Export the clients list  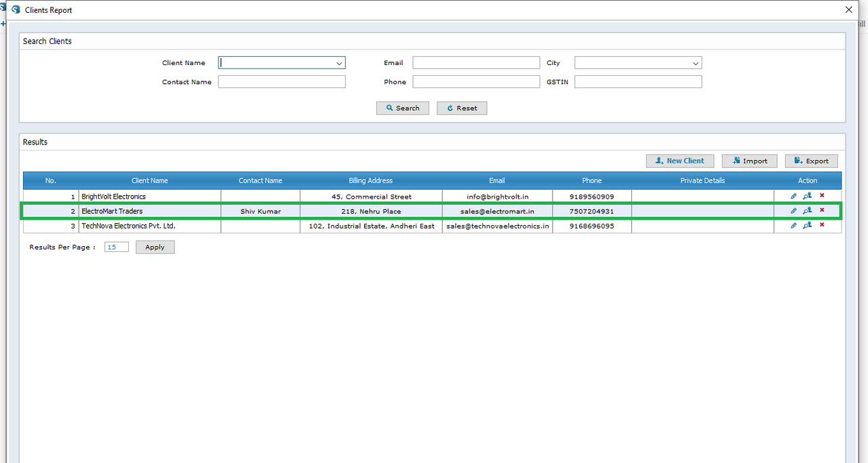click(812, 161)
